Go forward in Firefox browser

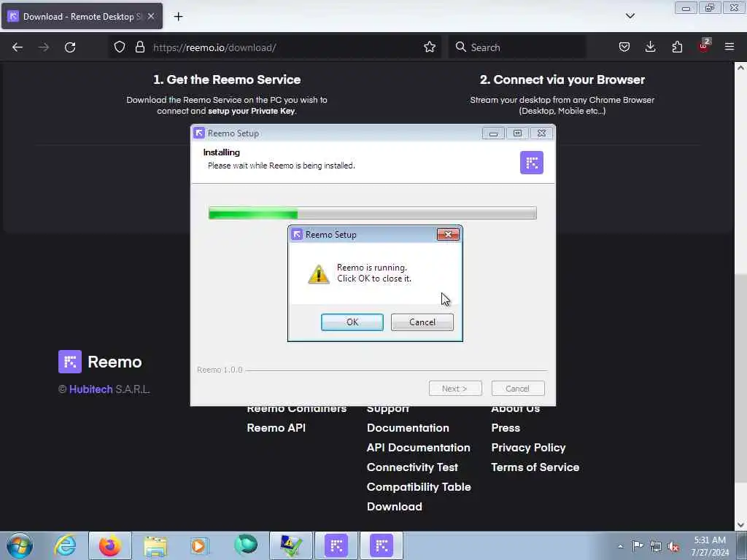tap(44, 47)
